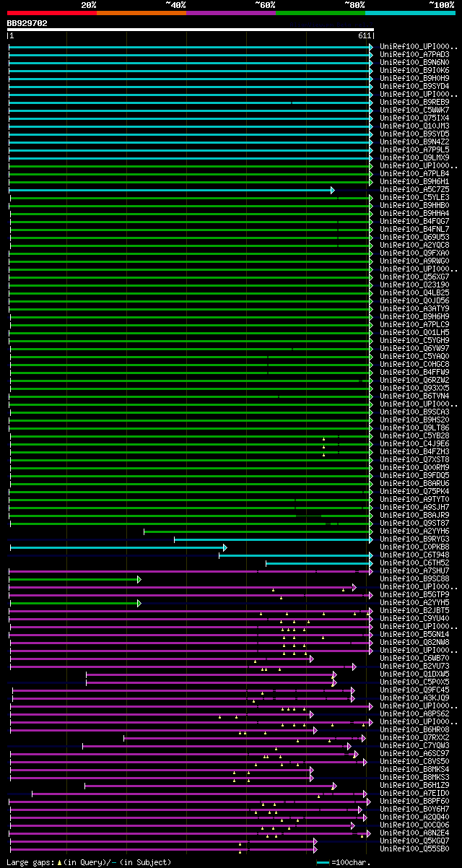Click the short cyan bar for C6TH52
This screenshot has height=868, width=462.
[319, 563]
